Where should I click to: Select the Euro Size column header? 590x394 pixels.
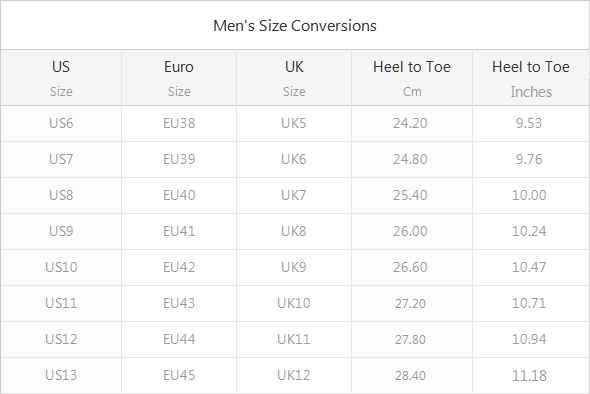point(179,78)
